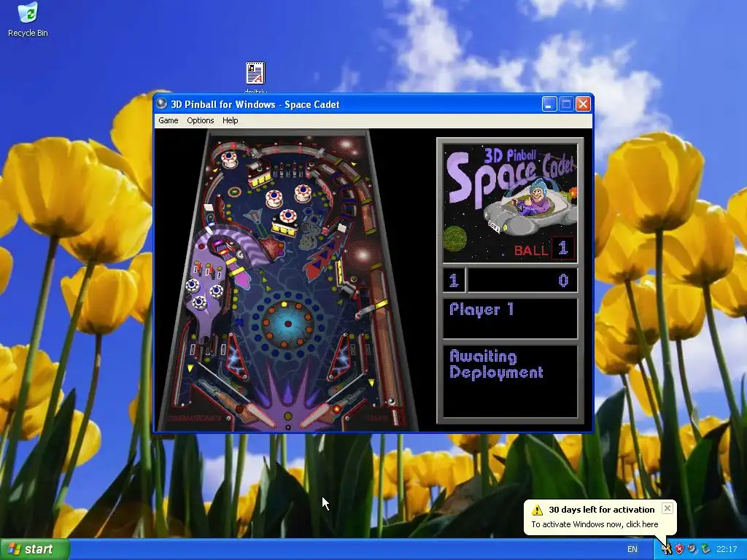Click the Safely Remove Hardware tray icon
Image resolution: width=747 pixels, height=560 pixels.
pyautogui.click(x=705, y=549)
